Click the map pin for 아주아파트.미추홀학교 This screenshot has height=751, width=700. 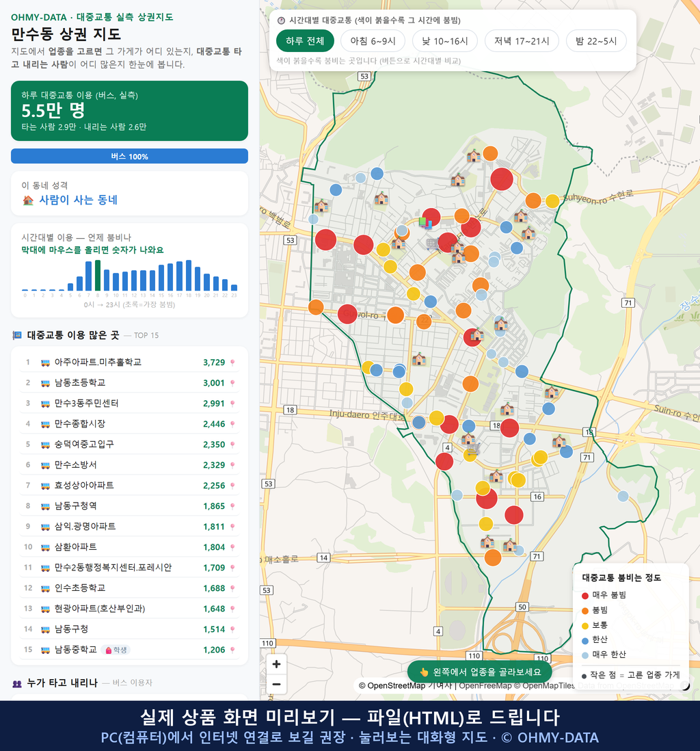tap(232, 363)
